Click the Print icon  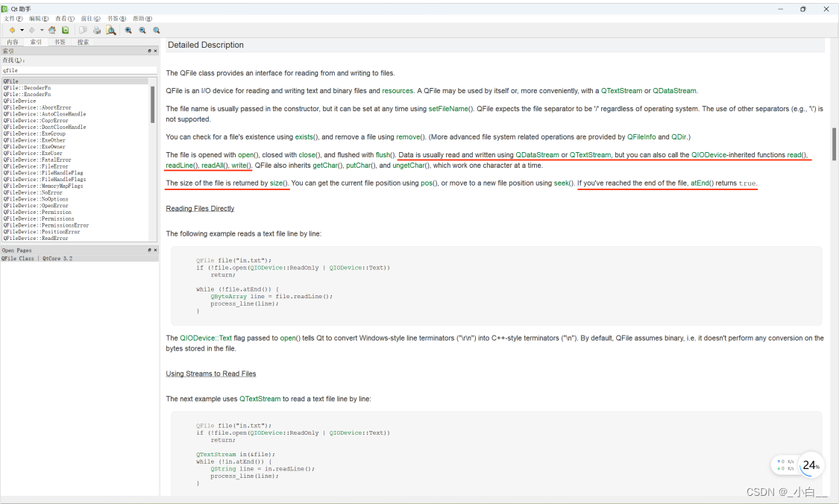(97, 30)
